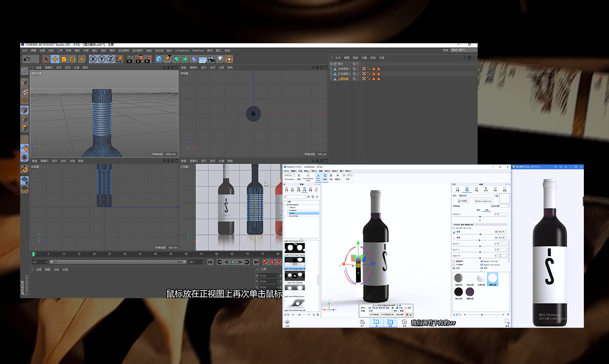Adjust the Center Z slider in KeyShot
Viewport: 609px width, 364px height.
click(x=480, y=217)
